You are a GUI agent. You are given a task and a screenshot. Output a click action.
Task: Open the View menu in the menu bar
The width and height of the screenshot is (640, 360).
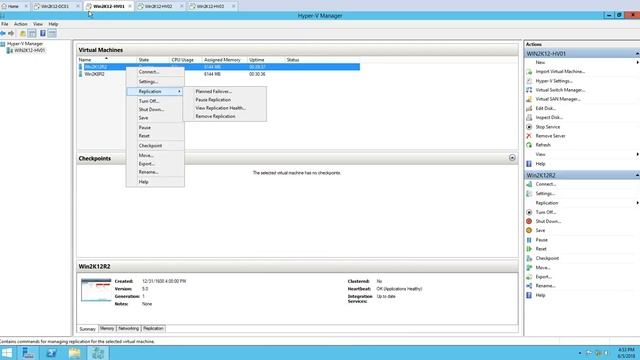[38, 24]
